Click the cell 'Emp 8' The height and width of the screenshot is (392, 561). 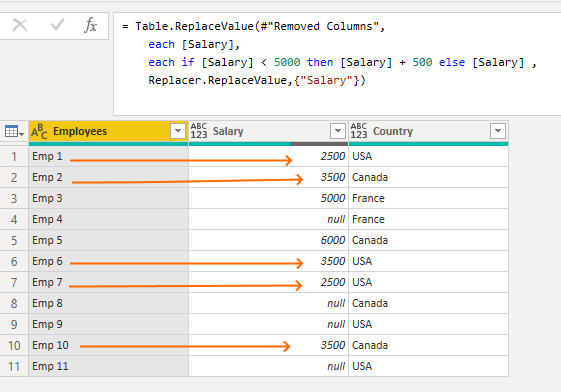(x=108, y=303)
